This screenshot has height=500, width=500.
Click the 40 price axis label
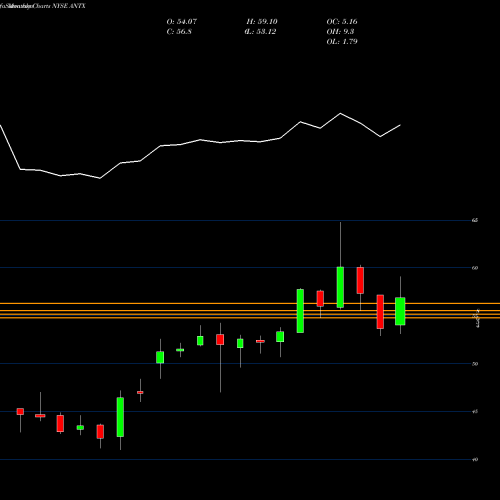(475, 460)
